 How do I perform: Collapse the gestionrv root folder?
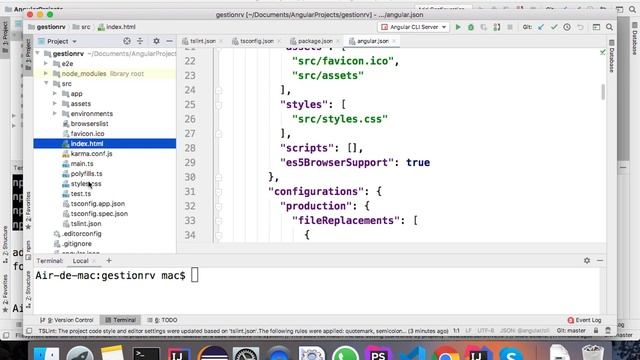[x=38, y=53]
